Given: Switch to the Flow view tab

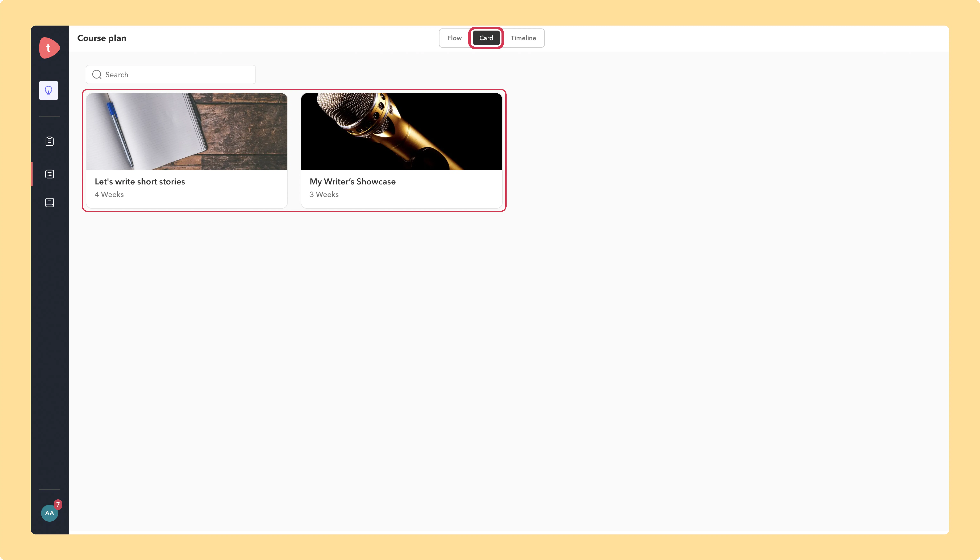Looking at the screenshot, I should [x=454, y=38].
